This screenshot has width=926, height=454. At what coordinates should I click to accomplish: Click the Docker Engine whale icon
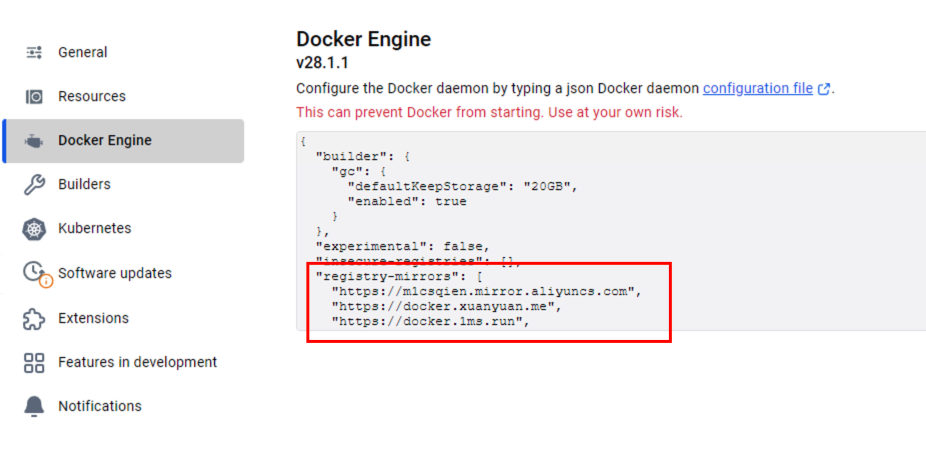pos(34,141)
